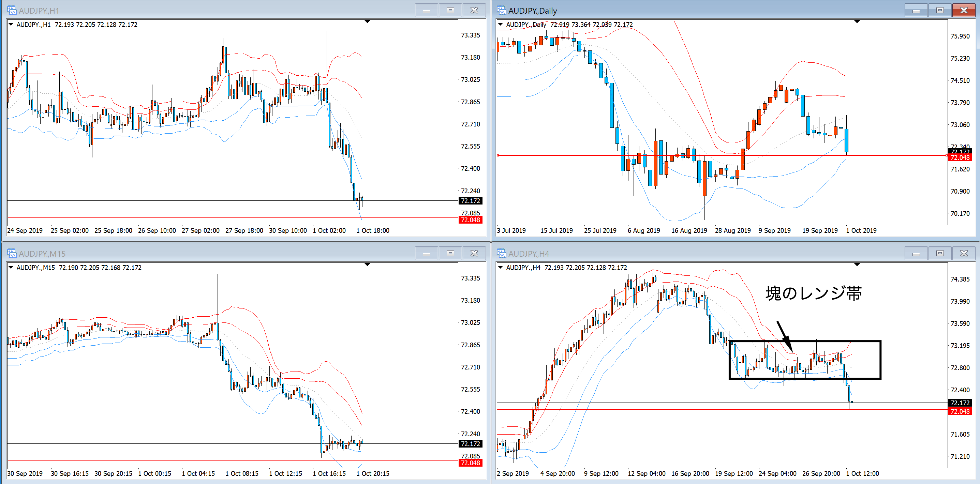Click the chart shift marker on the M15 chart

coord(367,264)
